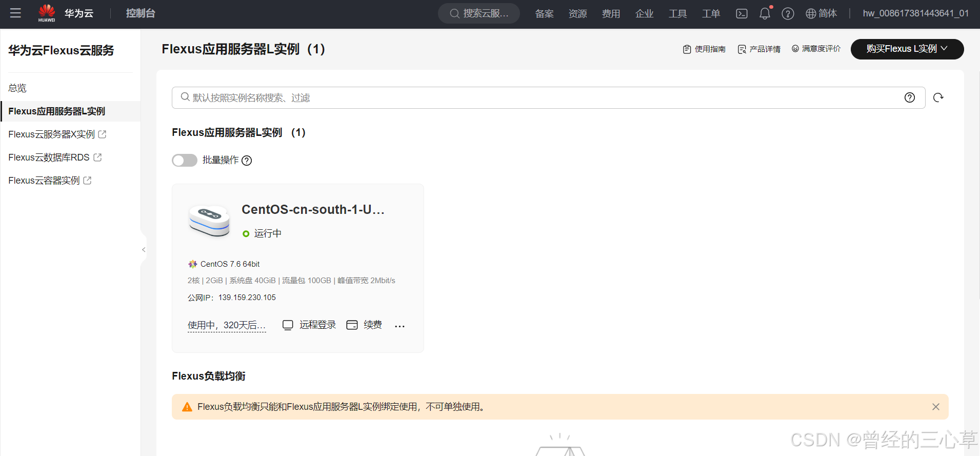Open the 企业 menu
This screenshot has width=980, height=456.
click(644, 14)
